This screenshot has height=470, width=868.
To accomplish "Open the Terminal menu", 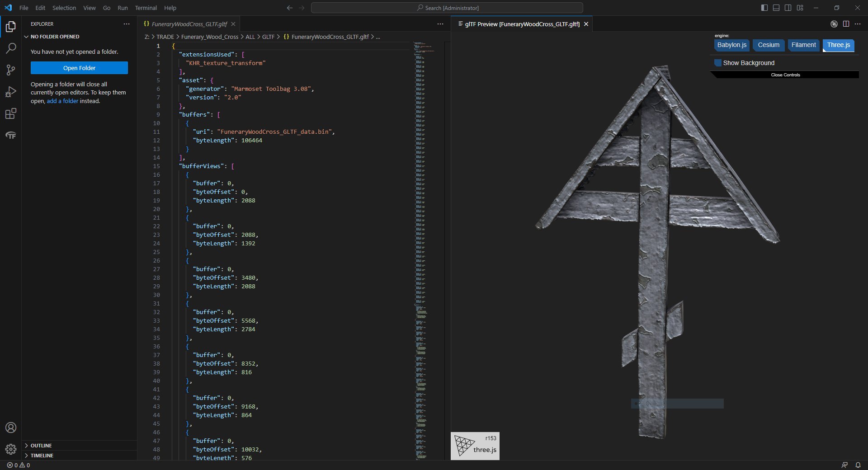I will pos(146,8).
